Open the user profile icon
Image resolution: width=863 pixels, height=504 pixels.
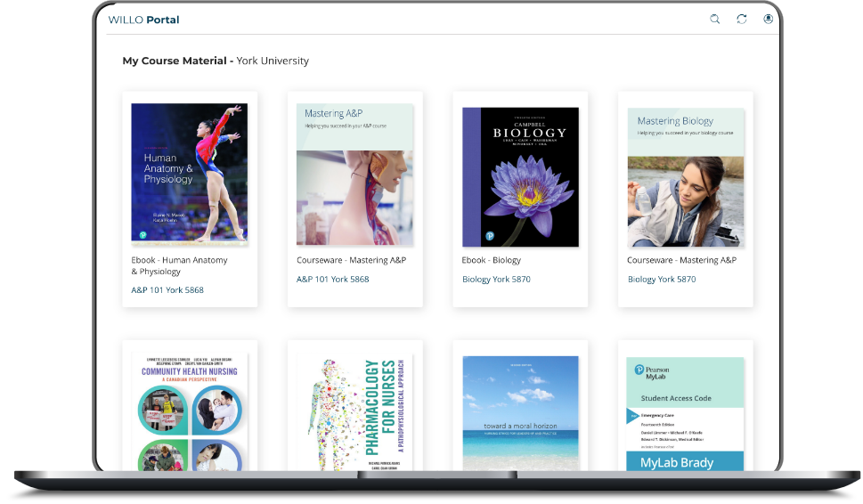pos(768,20)
